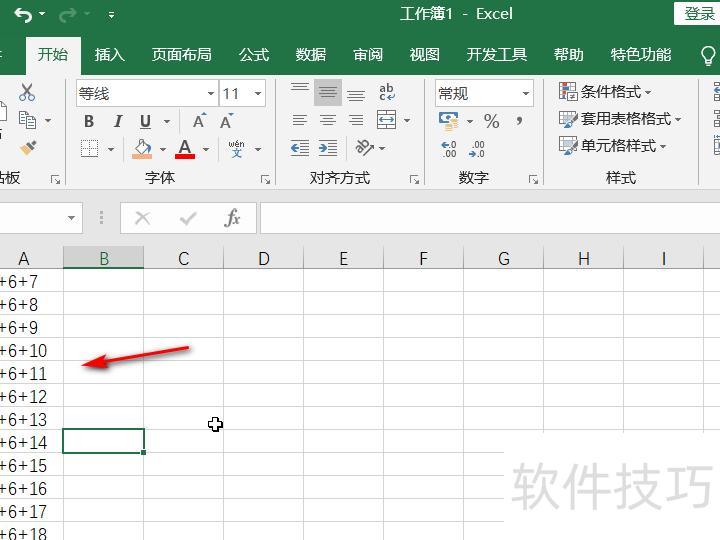The image size is (720, 540).
Task: Expand underline style options arrow
Action: (x=167, y=122)
